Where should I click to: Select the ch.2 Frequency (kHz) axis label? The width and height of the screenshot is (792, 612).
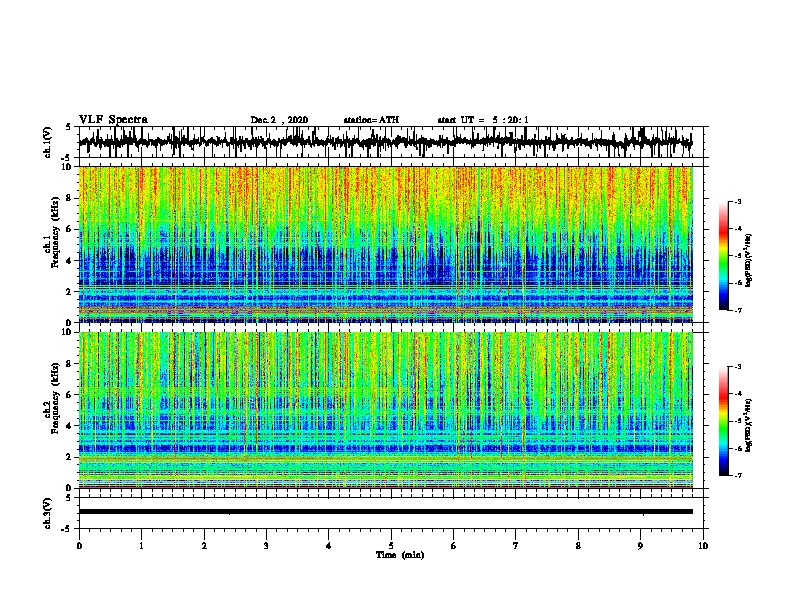point(56,397)
